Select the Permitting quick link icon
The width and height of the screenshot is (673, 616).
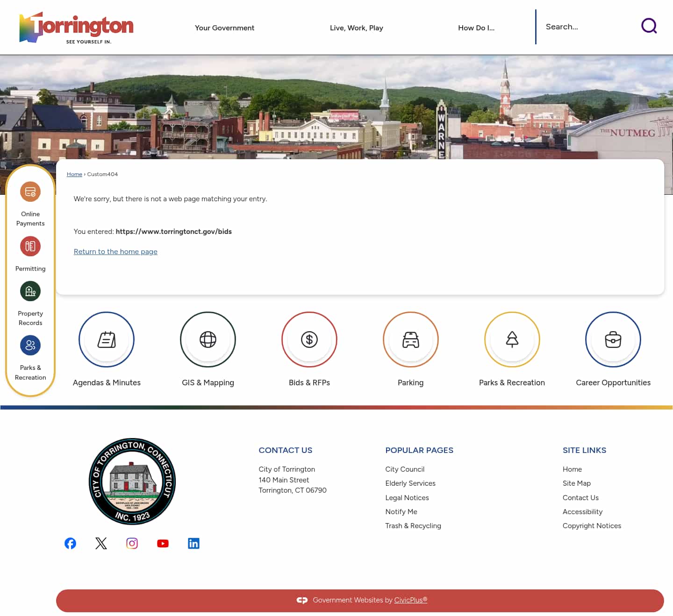point(30,246)
